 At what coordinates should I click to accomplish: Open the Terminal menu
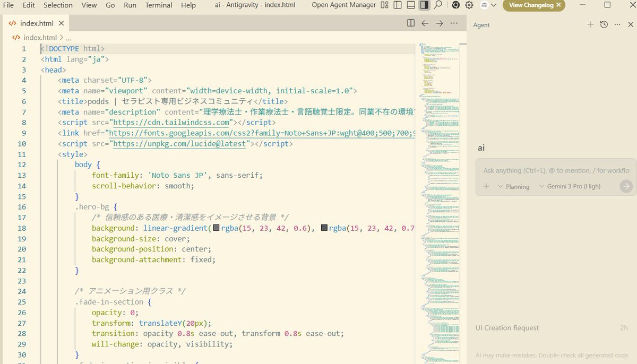pos(159,5)
